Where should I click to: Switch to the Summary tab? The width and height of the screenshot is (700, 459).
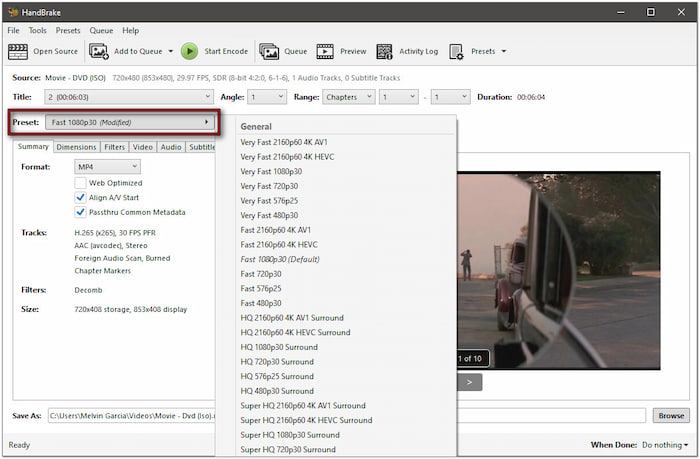(x=33, y=146)
